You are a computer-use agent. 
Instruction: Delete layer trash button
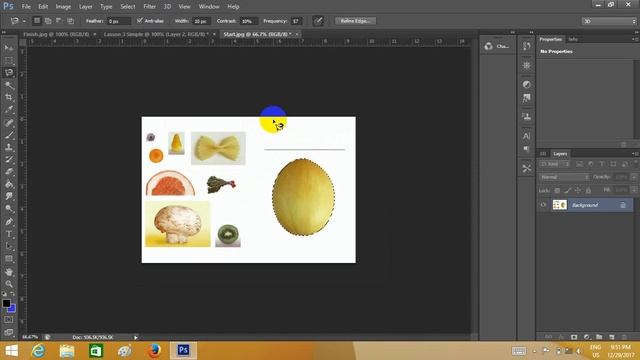[624, 337]
